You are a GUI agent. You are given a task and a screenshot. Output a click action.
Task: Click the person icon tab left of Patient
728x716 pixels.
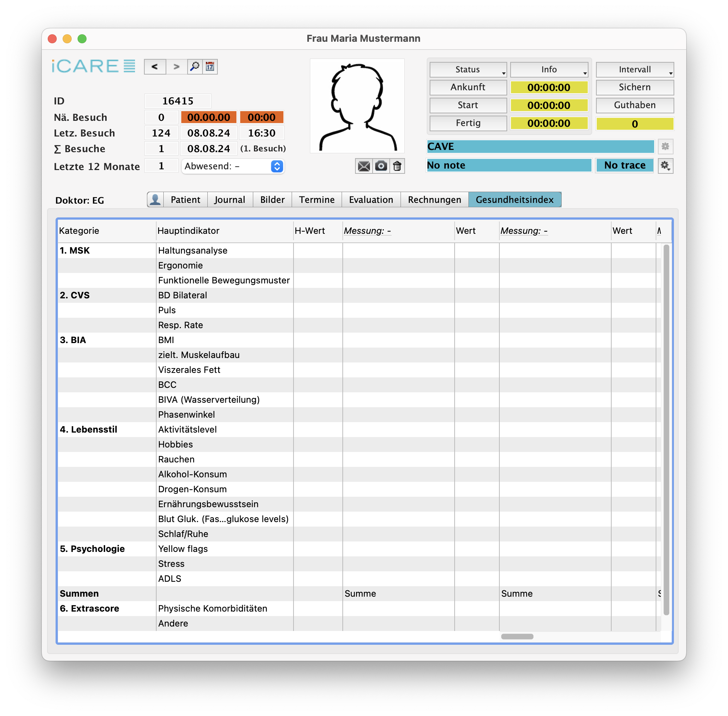[x=155, y=200]
